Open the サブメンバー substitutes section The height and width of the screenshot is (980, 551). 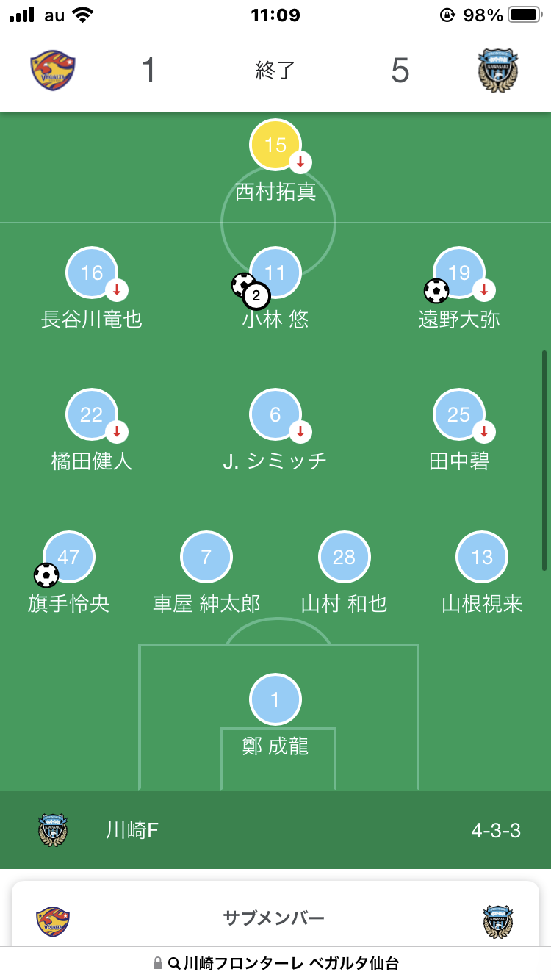[274, 918]
